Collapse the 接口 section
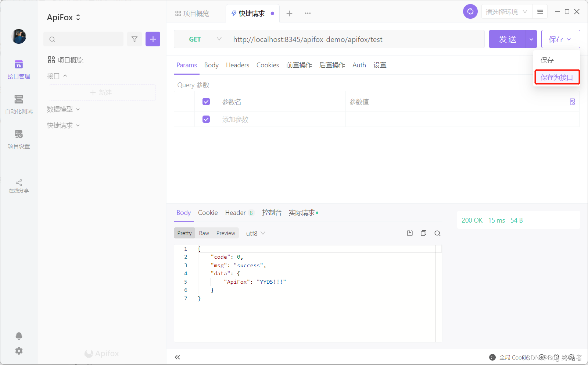 point(57,76)
